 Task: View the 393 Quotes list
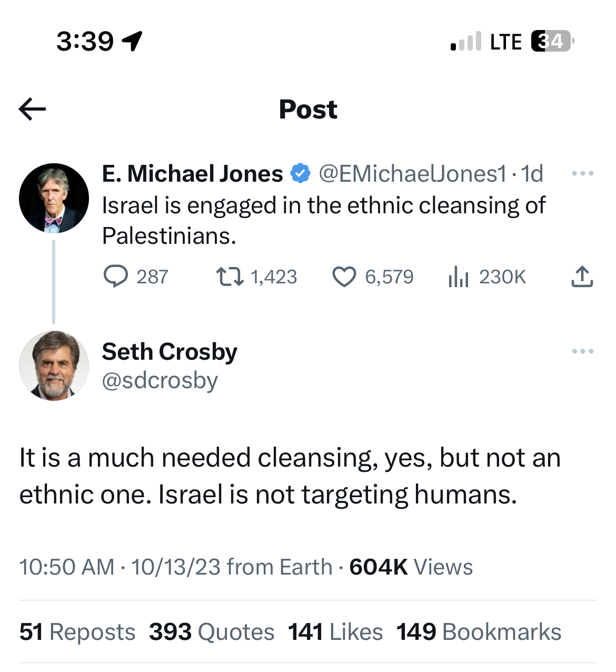coord(212,632)
